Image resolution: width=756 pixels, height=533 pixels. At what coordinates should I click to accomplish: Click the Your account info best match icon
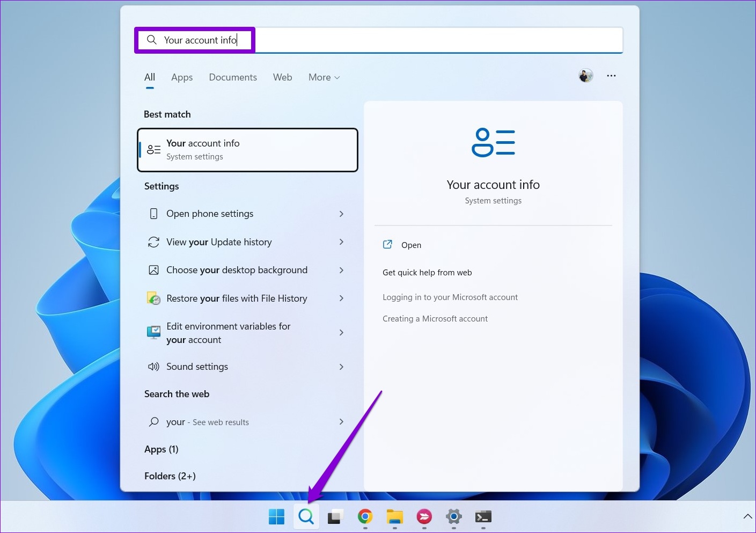click(154, 150)
